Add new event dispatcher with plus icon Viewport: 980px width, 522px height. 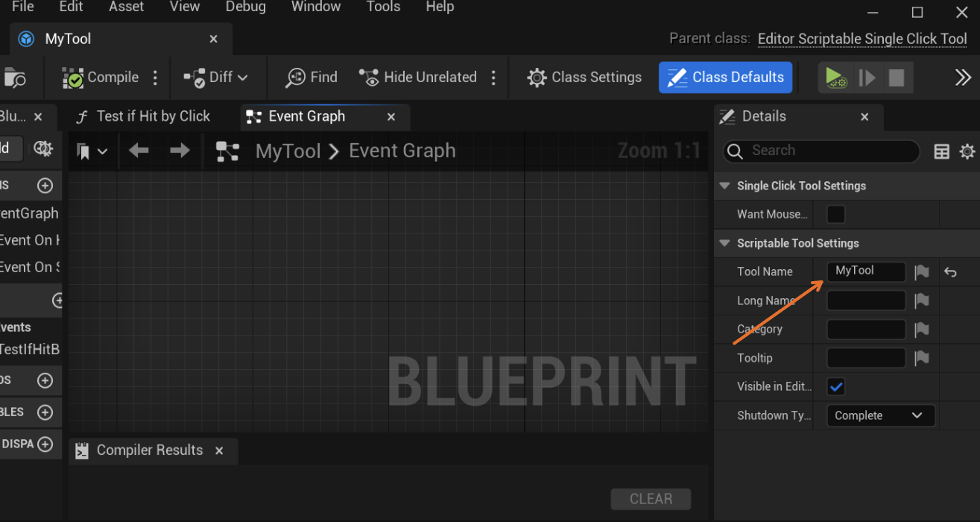coord(45,444)
